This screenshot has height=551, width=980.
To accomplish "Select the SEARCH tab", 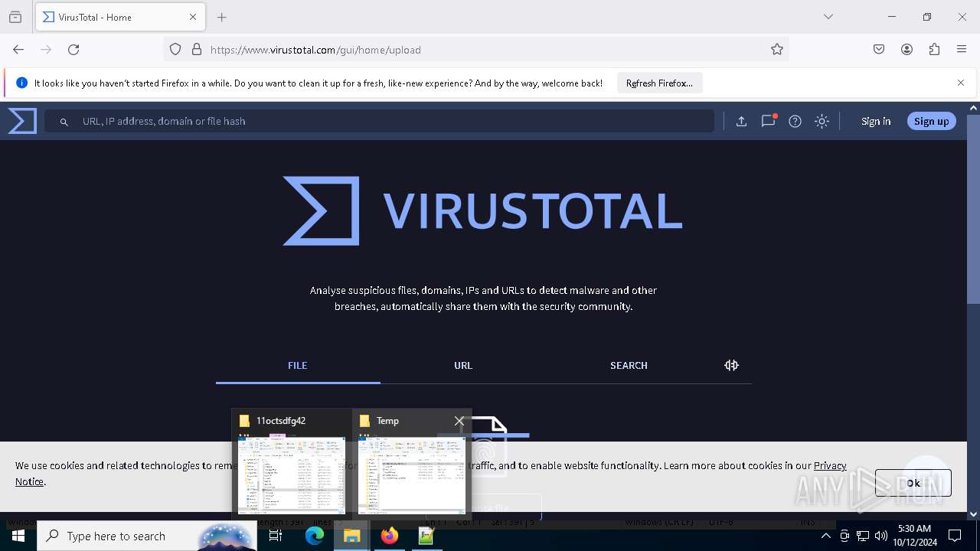I will click(629, 366).
